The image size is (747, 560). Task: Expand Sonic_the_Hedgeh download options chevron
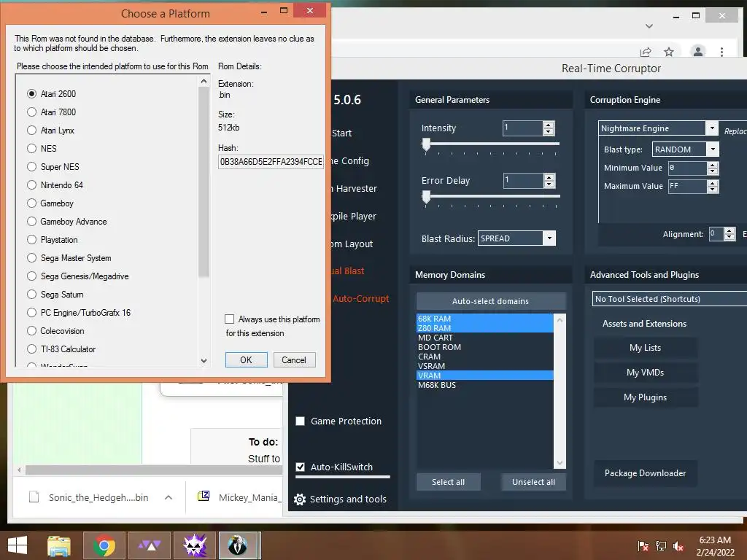pos(169,497)
